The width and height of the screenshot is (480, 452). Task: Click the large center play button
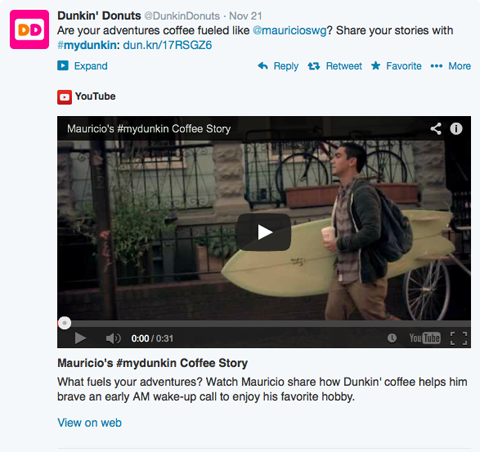click(x=264, y=232)
